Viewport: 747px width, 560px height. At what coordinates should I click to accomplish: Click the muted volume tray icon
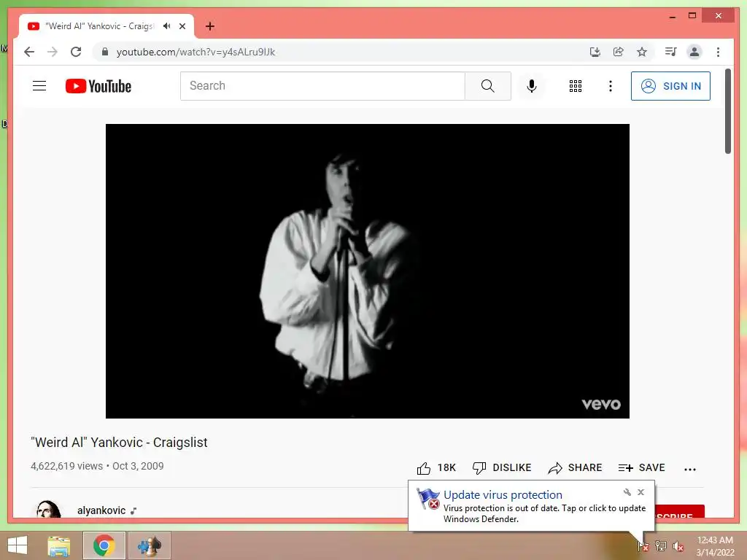tap(678, 545)
